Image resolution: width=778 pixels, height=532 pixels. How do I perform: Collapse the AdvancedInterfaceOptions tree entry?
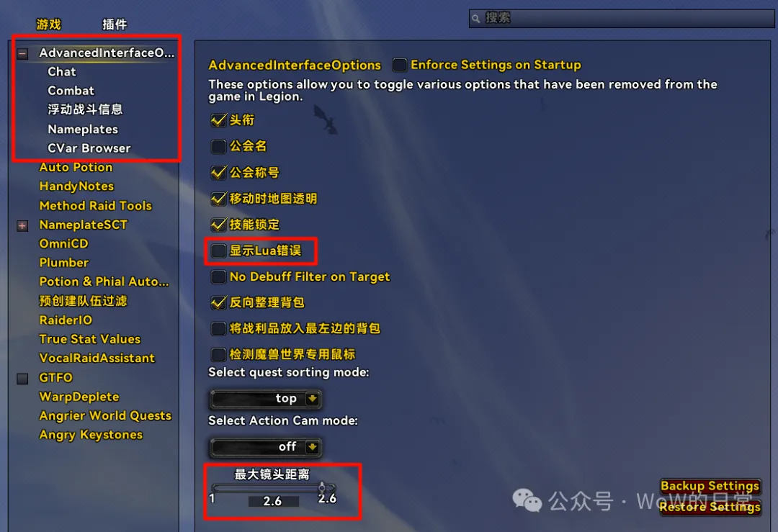[x=22, y=53]
